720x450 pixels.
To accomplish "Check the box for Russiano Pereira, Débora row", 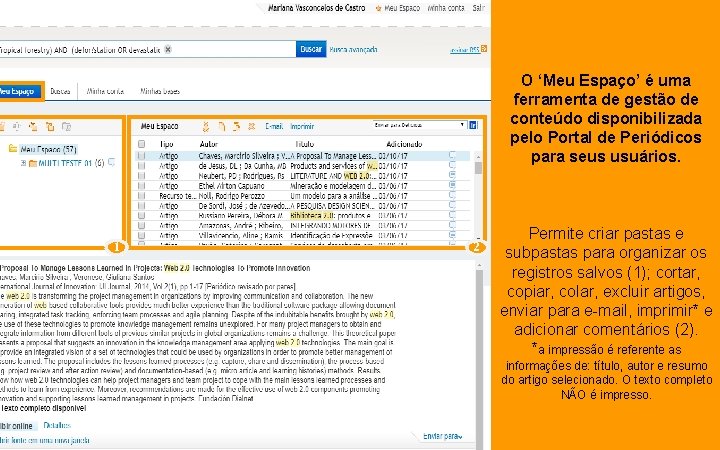I will coord(141,215).
